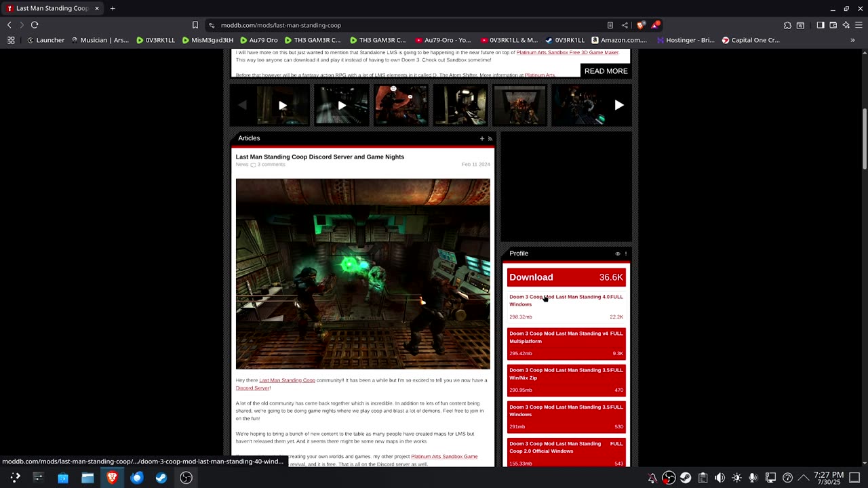Open OBS Studio from the taskbar
Screen dimensions: 868x488
click(x=186, y=478)
